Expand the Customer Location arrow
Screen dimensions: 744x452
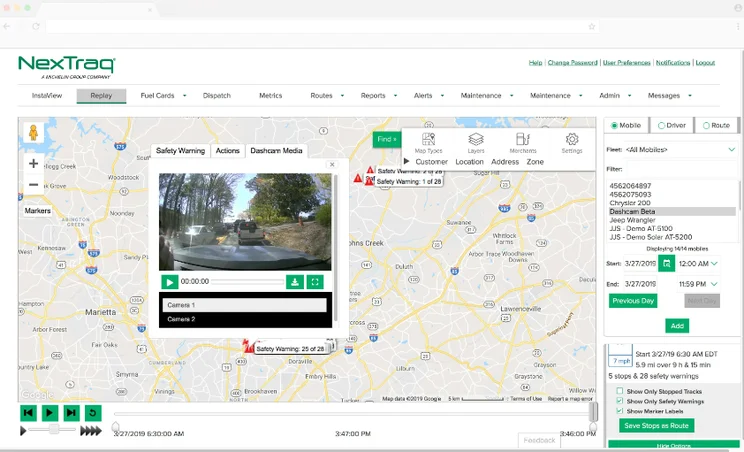pyautogui.click(x=407, y=161)
